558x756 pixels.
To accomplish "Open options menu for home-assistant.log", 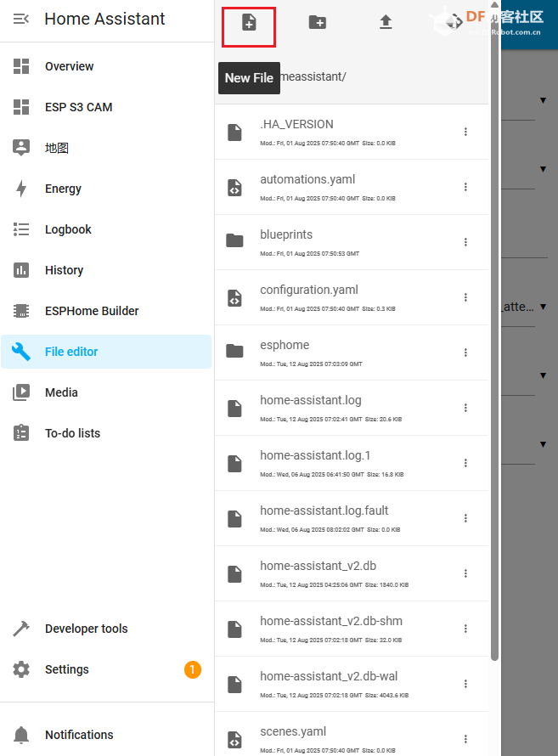I will click(465, 408).
